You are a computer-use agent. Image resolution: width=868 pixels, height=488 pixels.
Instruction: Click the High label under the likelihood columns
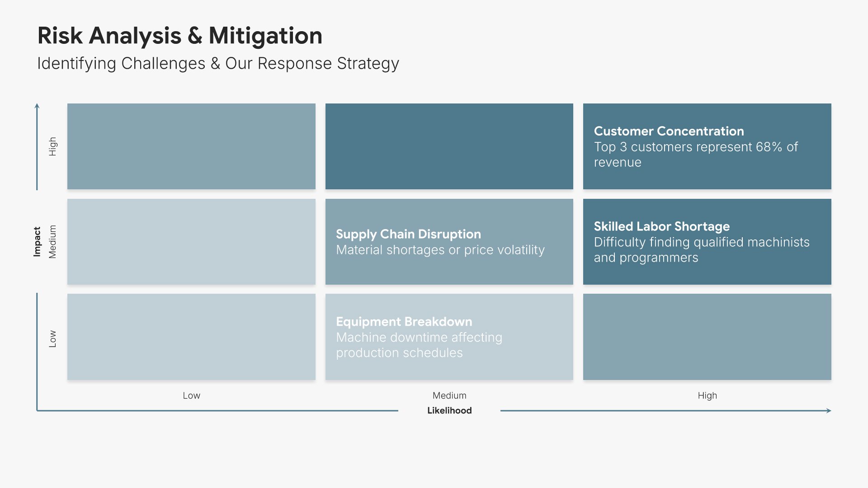point(707,395)
